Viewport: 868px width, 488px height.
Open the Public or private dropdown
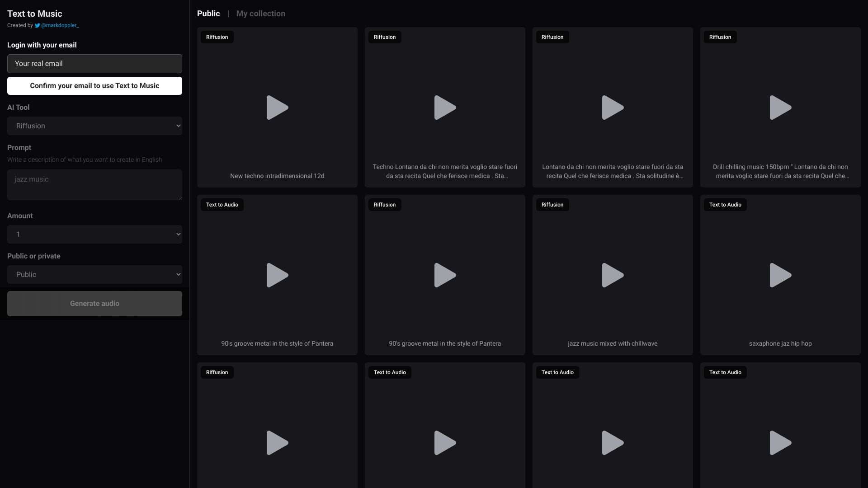(94, 274)
